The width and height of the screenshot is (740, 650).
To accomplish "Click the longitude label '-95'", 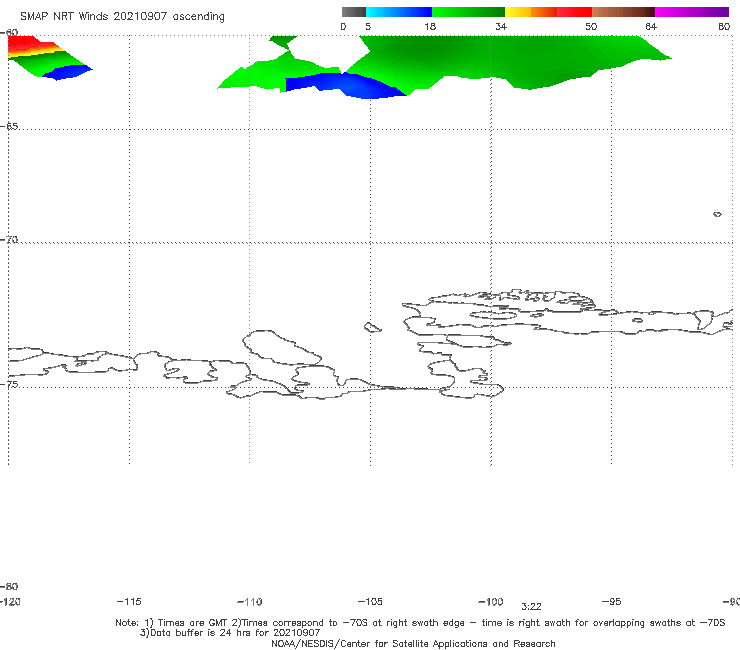I will [612, 601].
